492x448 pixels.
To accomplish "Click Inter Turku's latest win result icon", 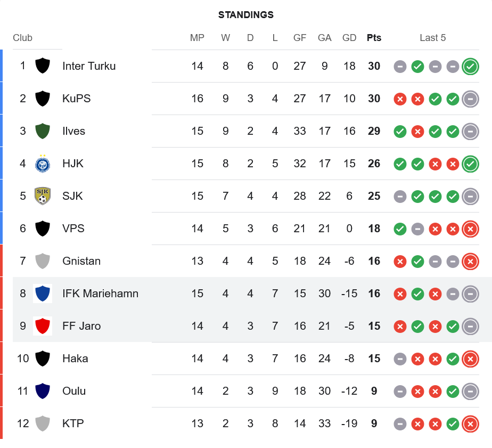I will point(470,67).
